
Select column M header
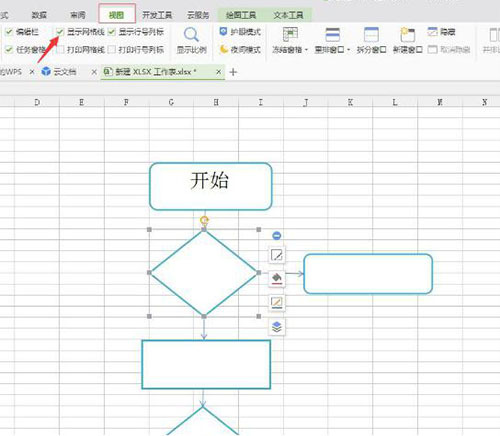point(440,102)
